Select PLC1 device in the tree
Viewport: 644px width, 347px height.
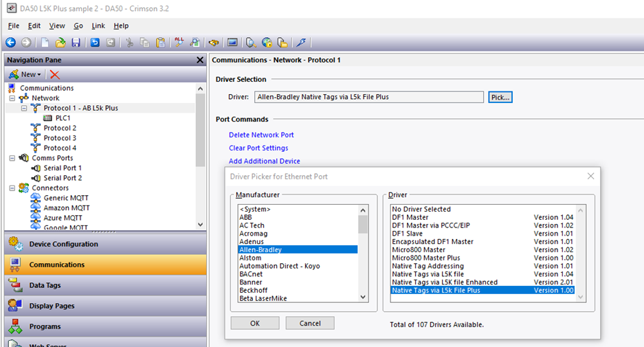(63, 118)
